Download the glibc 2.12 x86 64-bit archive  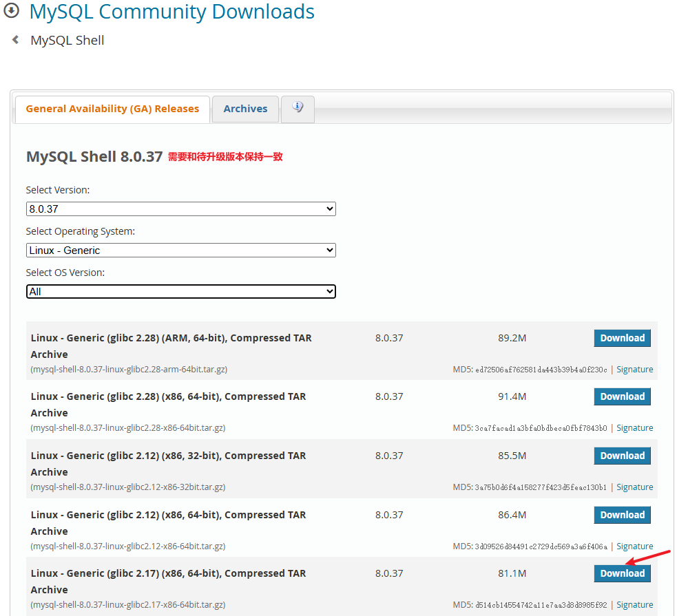point(622,515)
